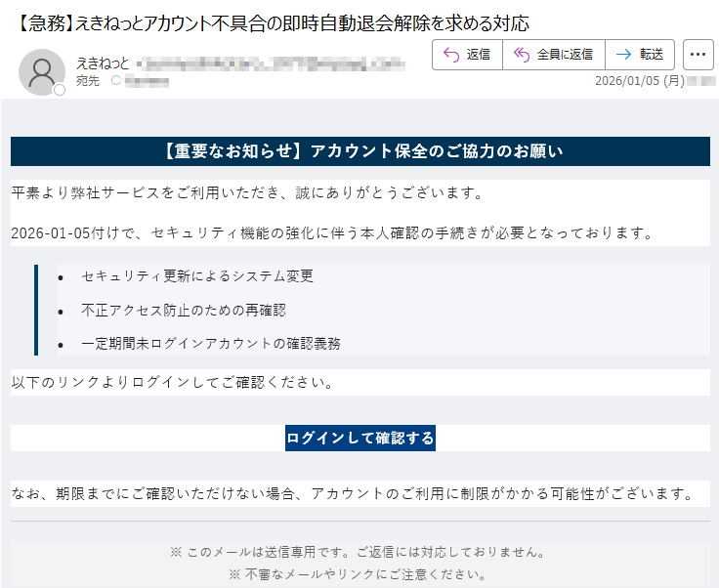719x588 pixels.
Task: Click the forward arrow icon
Action: tap(623, 55)
